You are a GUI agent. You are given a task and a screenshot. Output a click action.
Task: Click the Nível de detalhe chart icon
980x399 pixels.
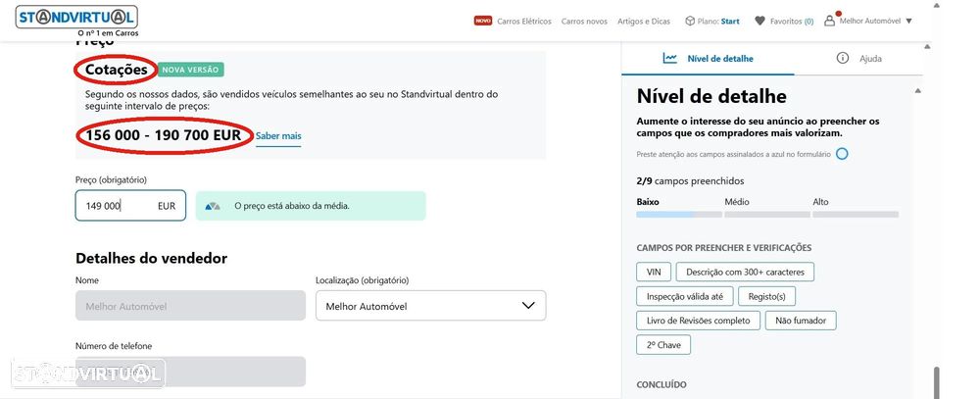(x=669, y=58)
